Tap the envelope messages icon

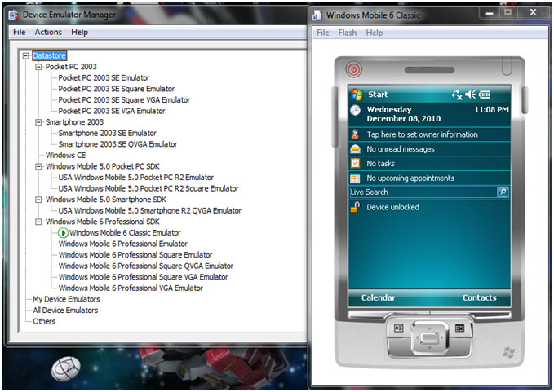click(x=355, y=149)
